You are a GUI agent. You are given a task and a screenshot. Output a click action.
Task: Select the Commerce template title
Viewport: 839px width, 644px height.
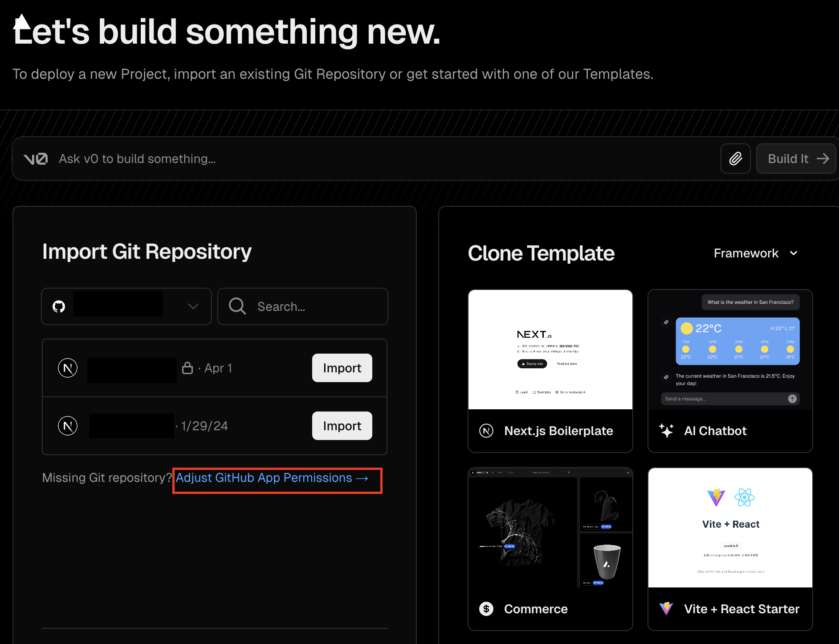click(536, 609)
